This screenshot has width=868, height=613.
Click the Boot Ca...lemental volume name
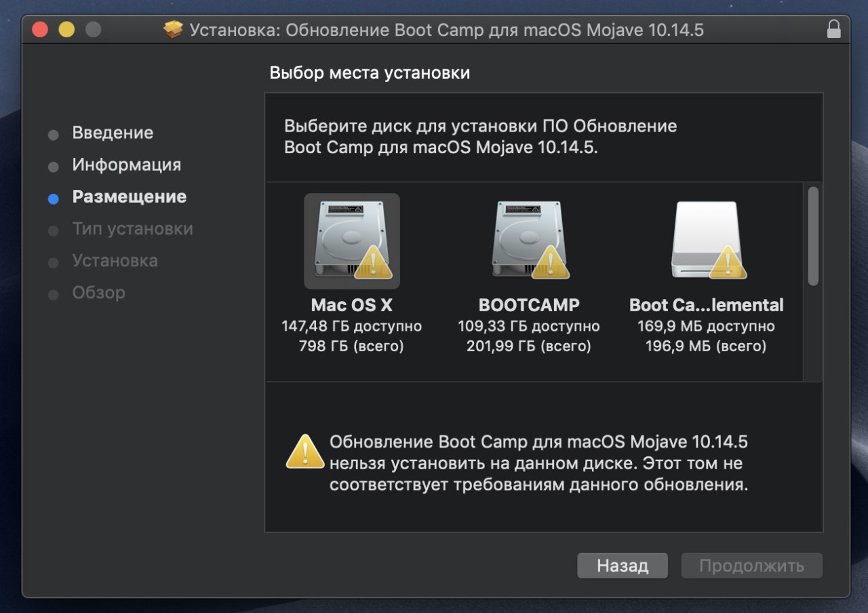tap(707, 305)
